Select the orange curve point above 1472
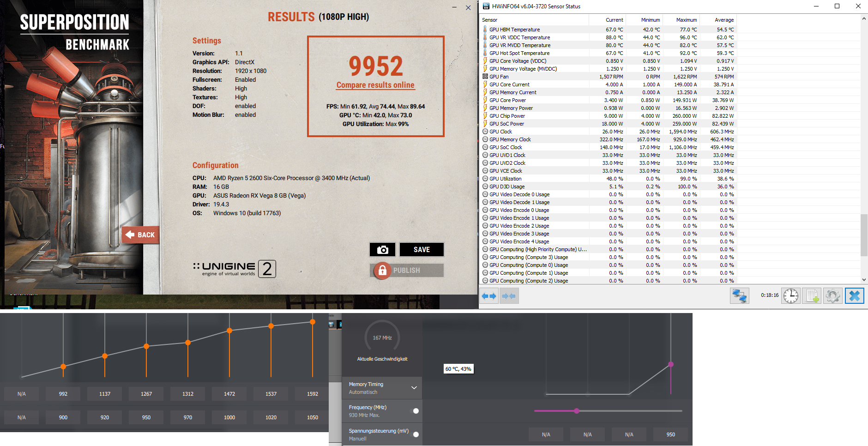The width and height of the screenshot is (868, 446). pyautogui.click(x=229, y=331)
